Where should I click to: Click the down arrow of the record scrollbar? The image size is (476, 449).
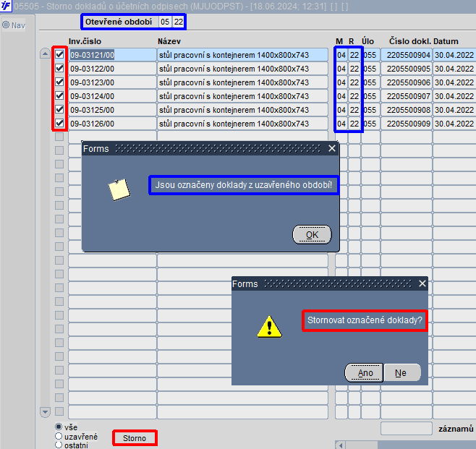pyautogui.click(x=45, y=411)
